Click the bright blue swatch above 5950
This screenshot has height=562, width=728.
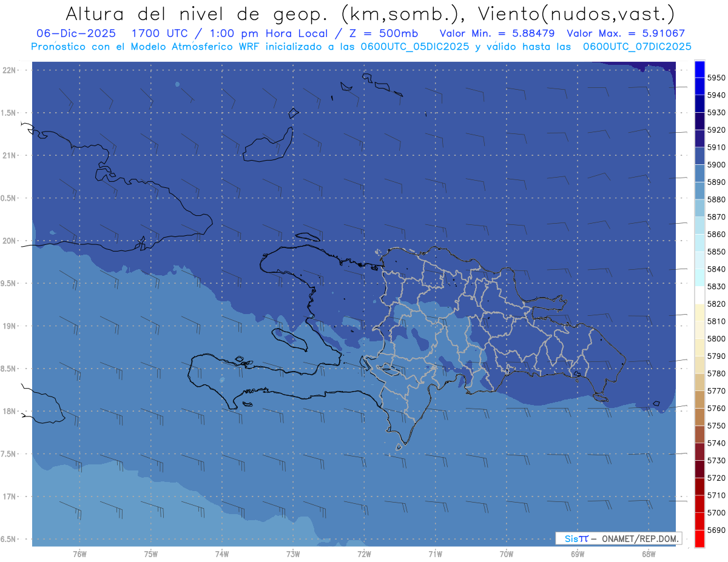[x=699, y=69]
